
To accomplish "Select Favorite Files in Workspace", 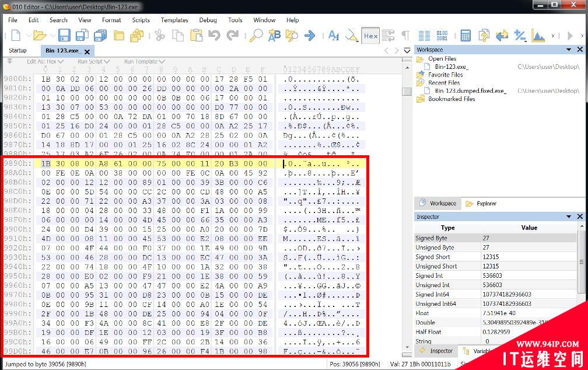I will pyautogui.click(x=445, y=75).
